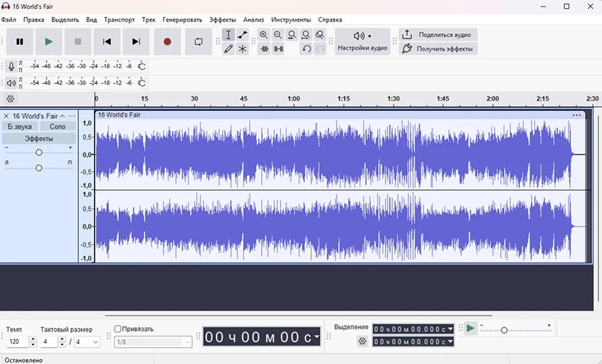The width and height of the screenshot is (602, 364).
Task: Open time signature denominator dropdown
Action: pos(87,342)
